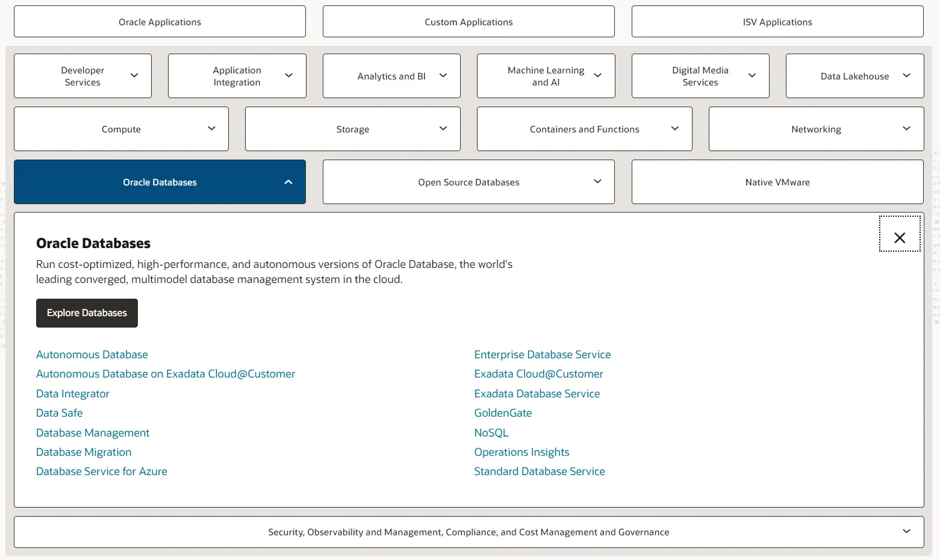
Task: Go to Database Management link
Action: click(x=93, y=433)
